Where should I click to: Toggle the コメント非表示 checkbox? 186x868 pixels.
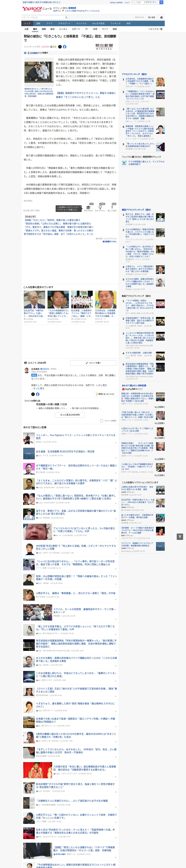coord(102,421)
